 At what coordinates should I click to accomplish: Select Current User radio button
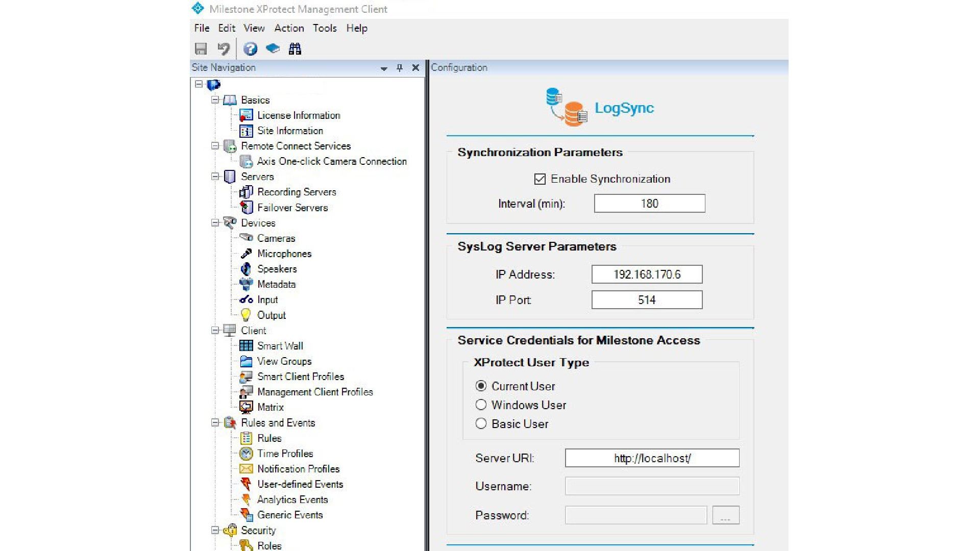[481, 386]
